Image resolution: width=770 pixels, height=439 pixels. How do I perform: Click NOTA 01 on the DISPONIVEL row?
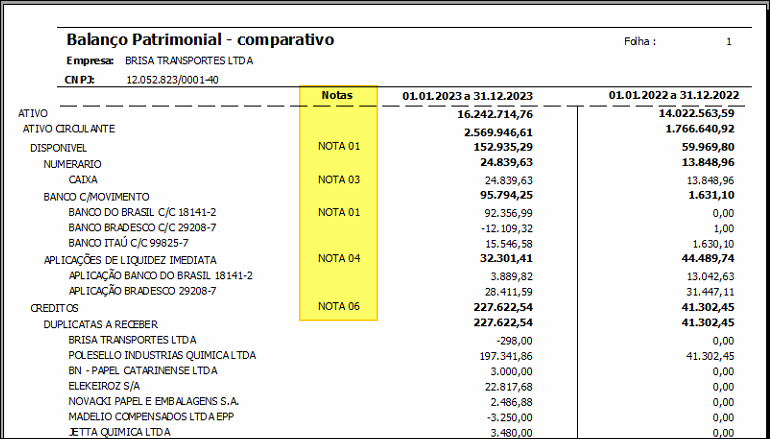pyautogui.click(x=339, y=146)
